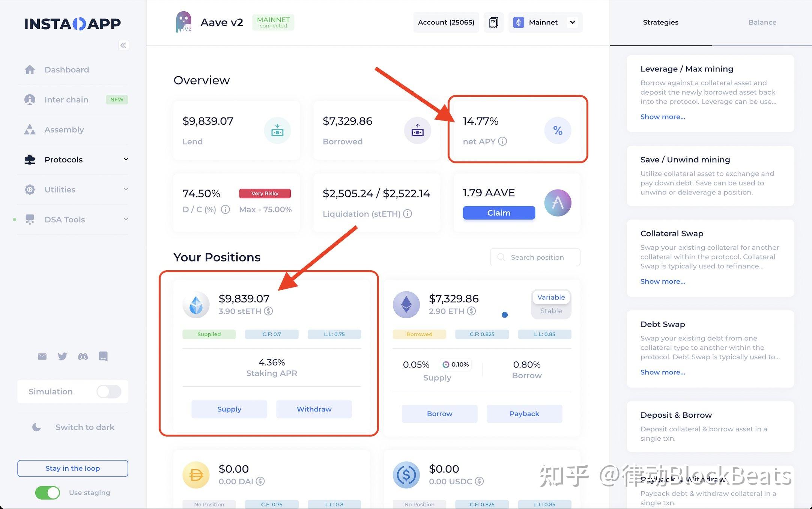The width and height of the screenshot is (812, 509).
Task: Click the ETH borrowed position icon
Action: [x=405, y=304]
